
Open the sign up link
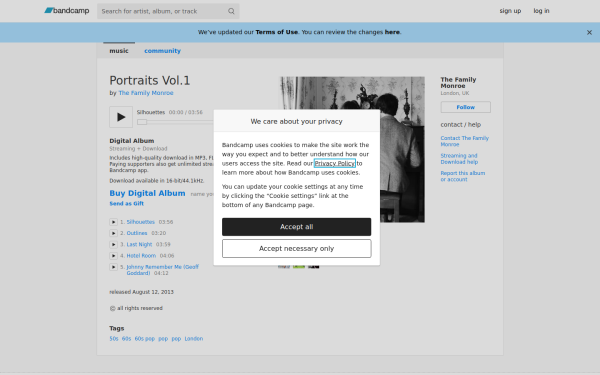(510, 11)
